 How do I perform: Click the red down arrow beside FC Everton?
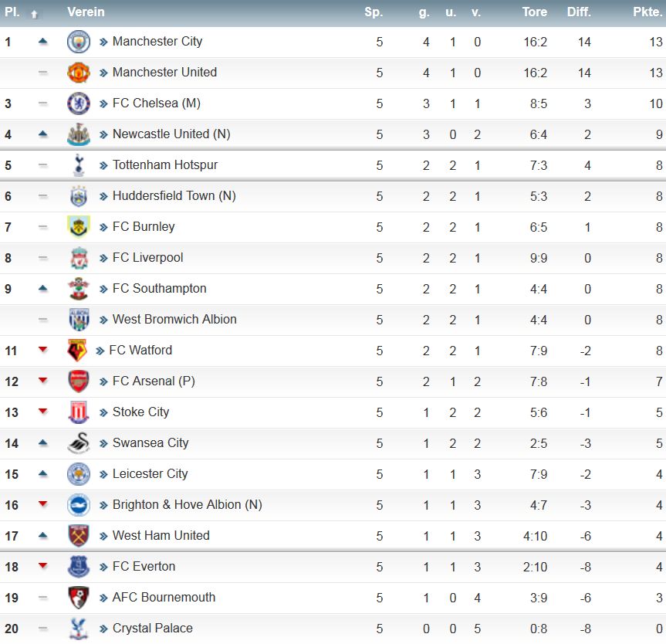tap(42, 566)
